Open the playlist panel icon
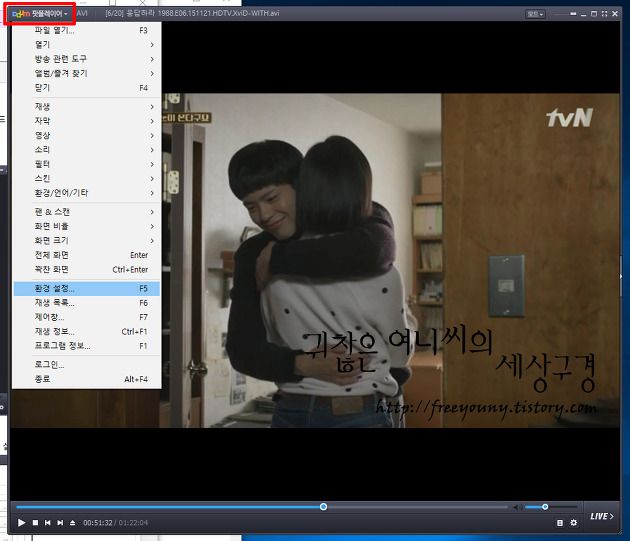The height and width of the screenshot is (541, 630). pyautogui.click(x=560, y=523)
